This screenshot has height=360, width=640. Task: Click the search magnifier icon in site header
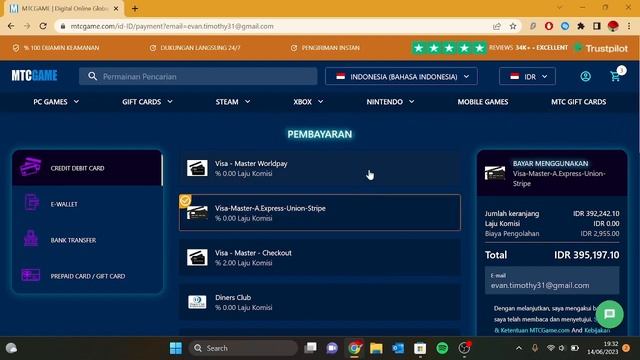pos(93,76)
